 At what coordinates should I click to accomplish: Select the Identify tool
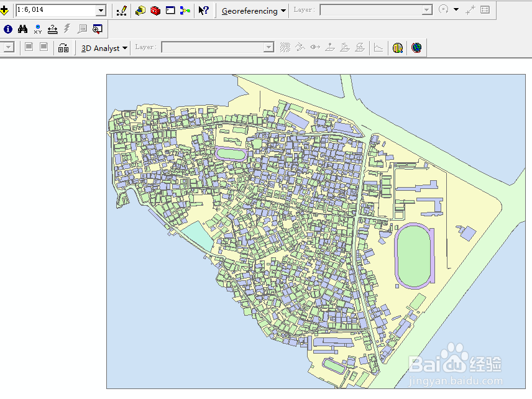pos(8,29)
